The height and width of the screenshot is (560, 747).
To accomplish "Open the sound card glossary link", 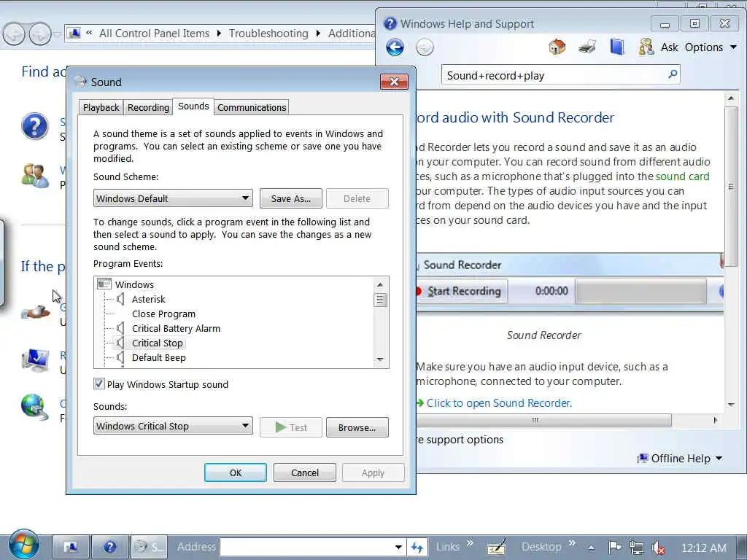I will pyautogui.click(x=682, y=176).
